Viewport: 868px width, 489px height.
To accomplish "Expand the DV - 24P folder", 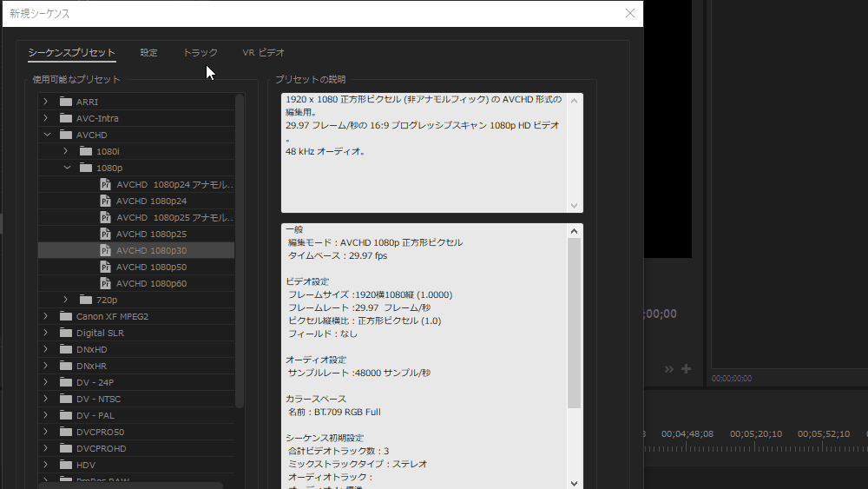I will [x=46, y=382].
